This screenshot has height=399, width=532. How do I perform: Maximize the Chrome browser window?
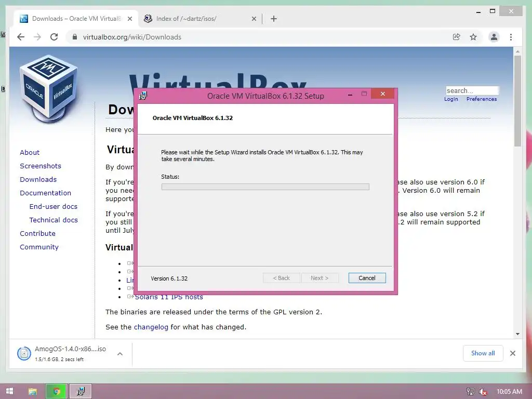coord(493,11)
